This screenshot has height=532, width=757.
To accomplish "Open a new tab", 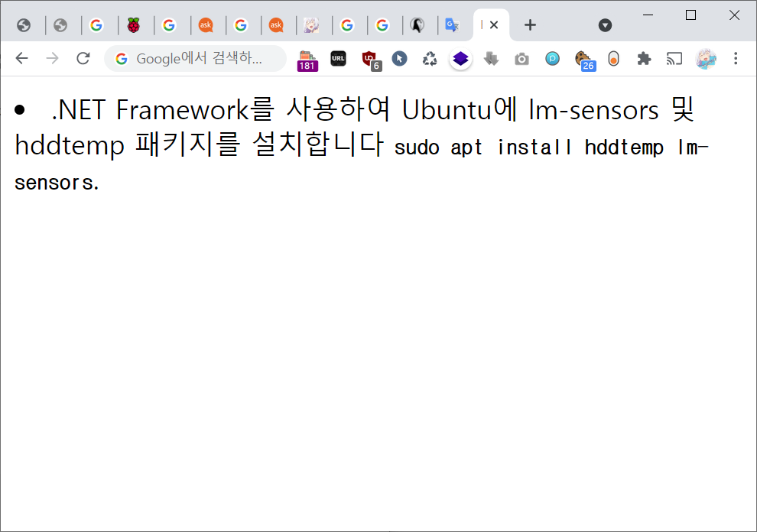I will pyautogui.click(x=530, y=25).
